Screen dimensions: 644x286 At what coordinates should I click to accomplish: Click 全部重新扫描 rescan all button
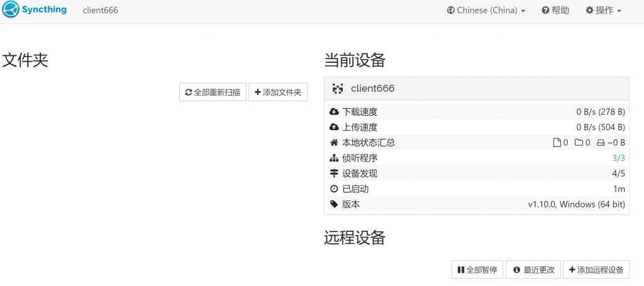point(213,92)
